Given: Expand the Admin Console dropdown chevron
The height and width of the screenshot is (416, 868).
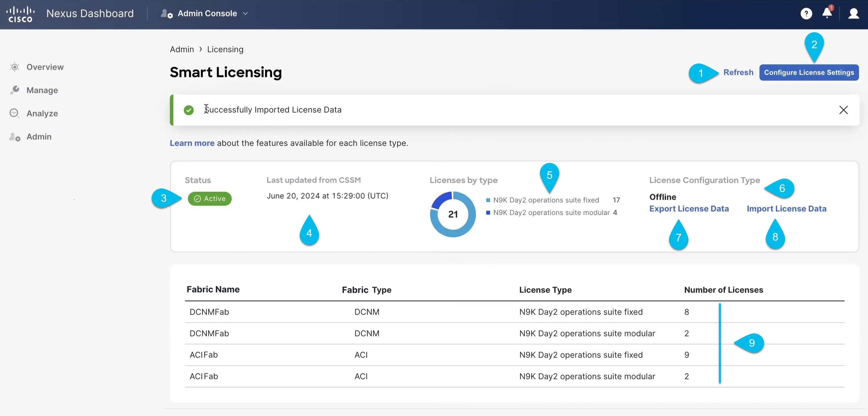Looking at the screenshot, I should pyautogui.click(x=245, y=13).
